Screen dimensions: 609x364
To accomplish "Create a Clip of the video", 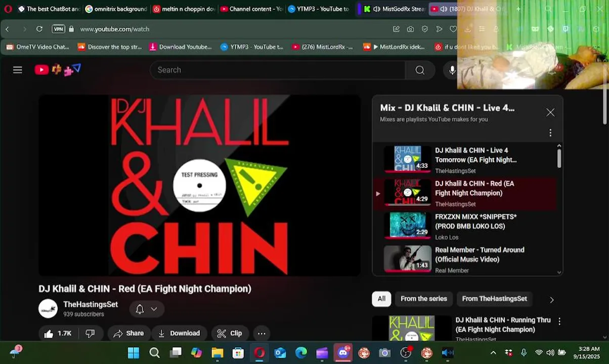I will click(x=230, y=333).
